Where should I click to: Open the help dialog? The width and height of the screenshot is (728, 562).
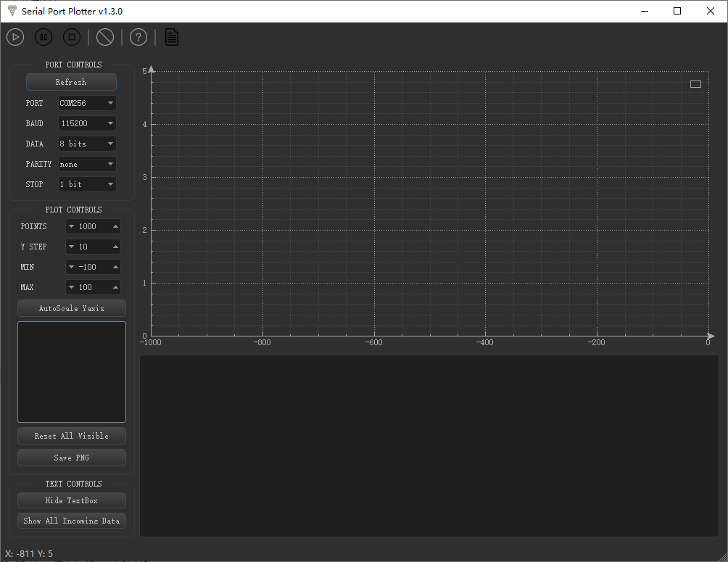click(x=138, y=36)
